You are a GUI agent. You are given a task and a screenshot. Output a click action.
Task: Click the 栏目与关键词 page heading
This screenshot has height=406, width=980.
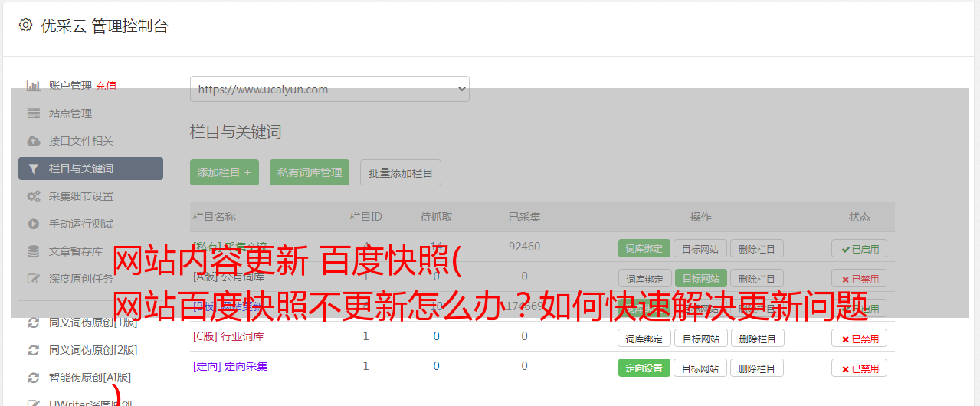[236, 132]
